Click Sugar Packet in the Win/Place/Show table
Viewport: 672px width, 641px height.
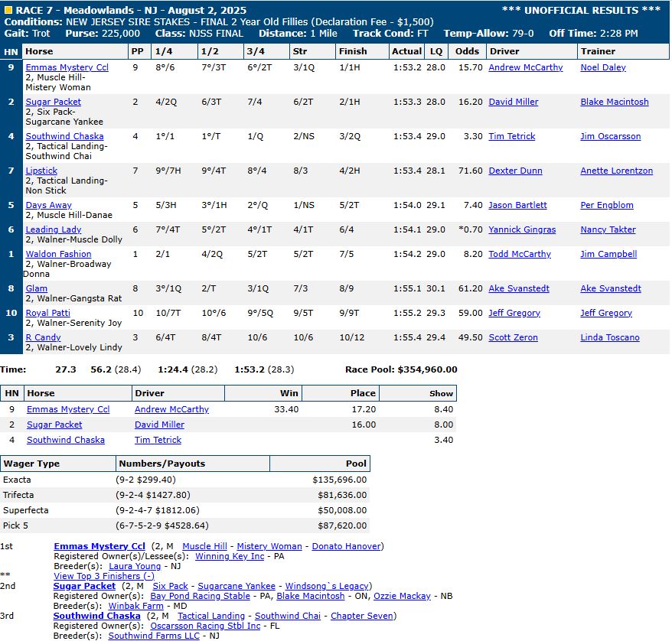coord(54,425)
